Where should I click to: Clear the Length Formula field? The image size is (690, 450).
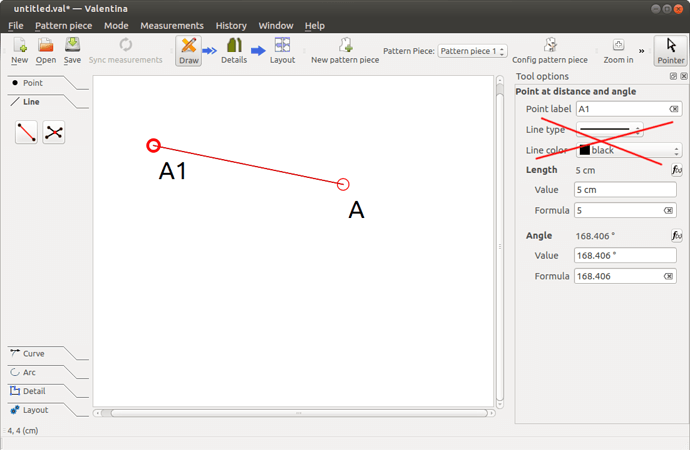(668, 210)
